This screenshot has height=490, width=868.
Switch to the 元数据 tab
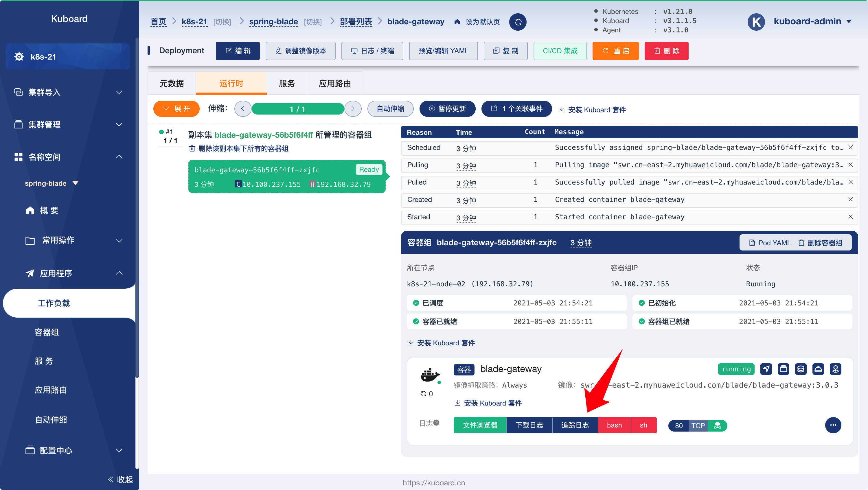[172, 83]
